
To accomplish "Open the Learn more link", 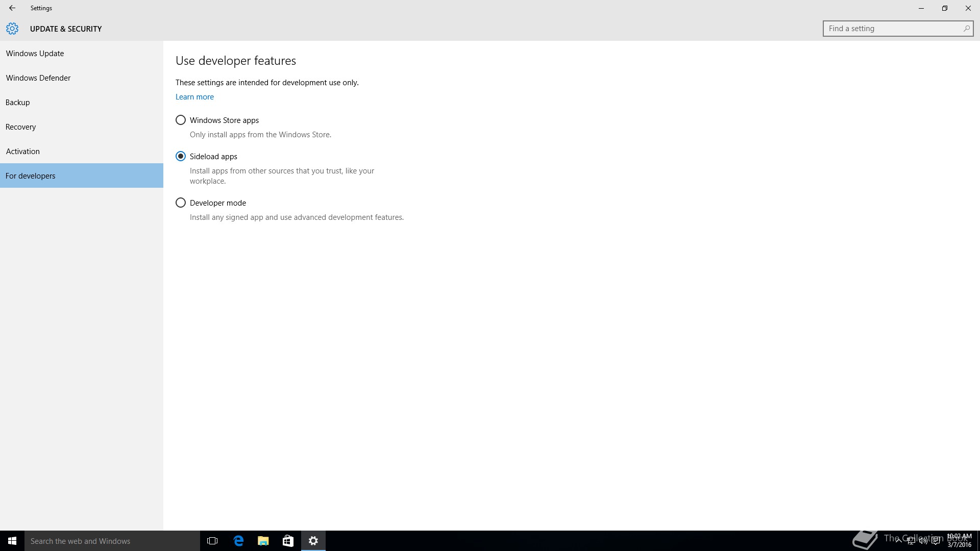I will pos(194,97).
